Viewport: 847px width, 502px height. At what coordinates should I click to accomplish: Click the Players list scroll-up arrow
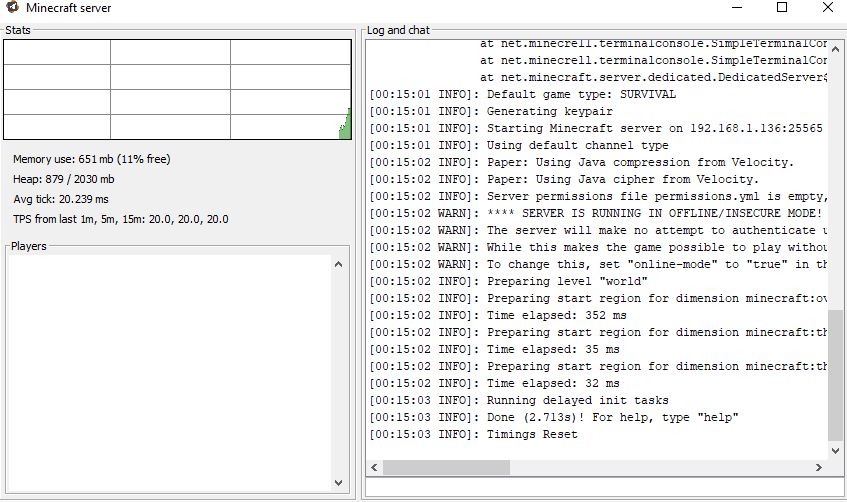[x=339, y=264]
